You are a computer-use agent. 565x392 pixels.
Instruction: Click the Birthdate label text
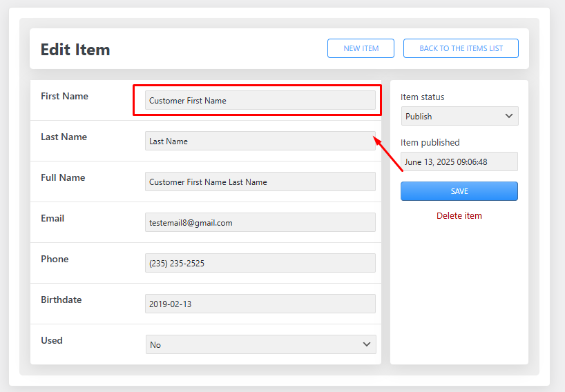pos(61,300)
